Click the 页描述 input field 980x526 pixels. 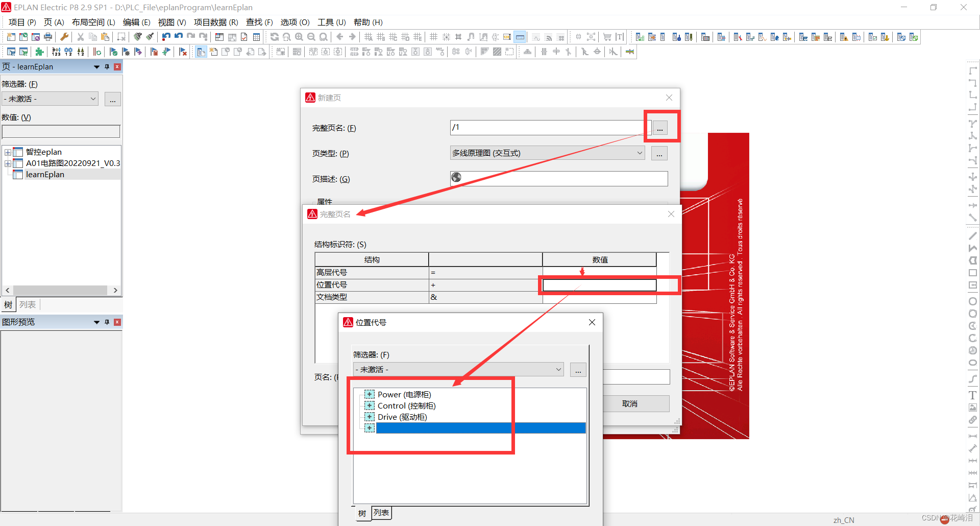(x=559, y=179)
